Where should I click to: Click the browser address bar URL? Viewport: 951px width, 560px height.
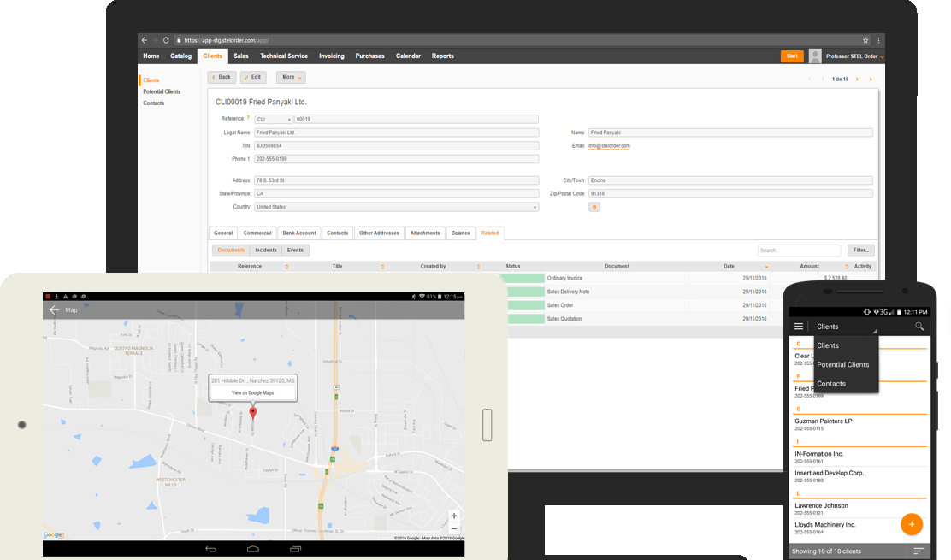pos(227,40)
